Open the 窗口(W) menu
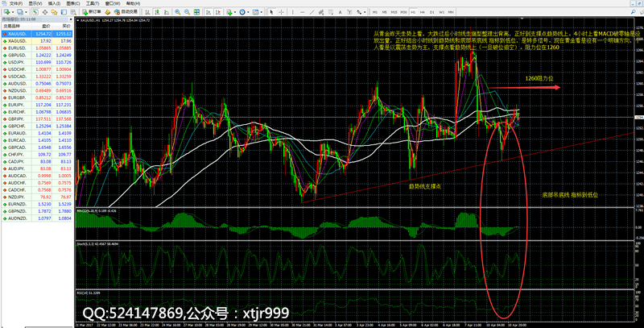Viewport: 644px width, 328px height. click(113, 3)
